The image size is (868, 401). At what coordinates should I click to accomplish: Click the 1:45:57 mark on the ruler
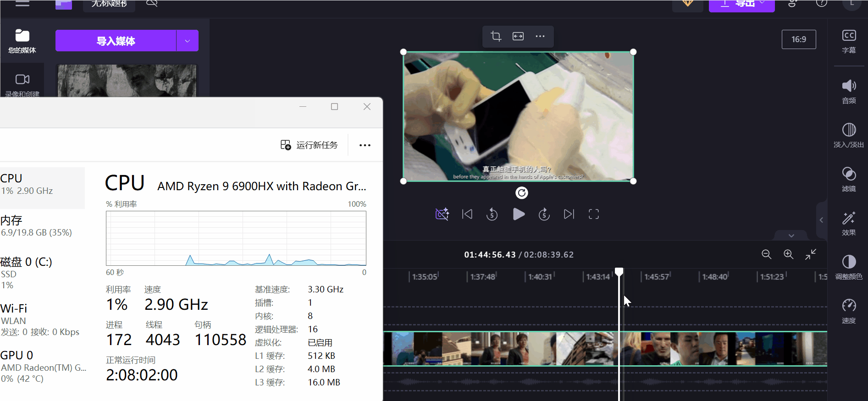click(656, 277)
